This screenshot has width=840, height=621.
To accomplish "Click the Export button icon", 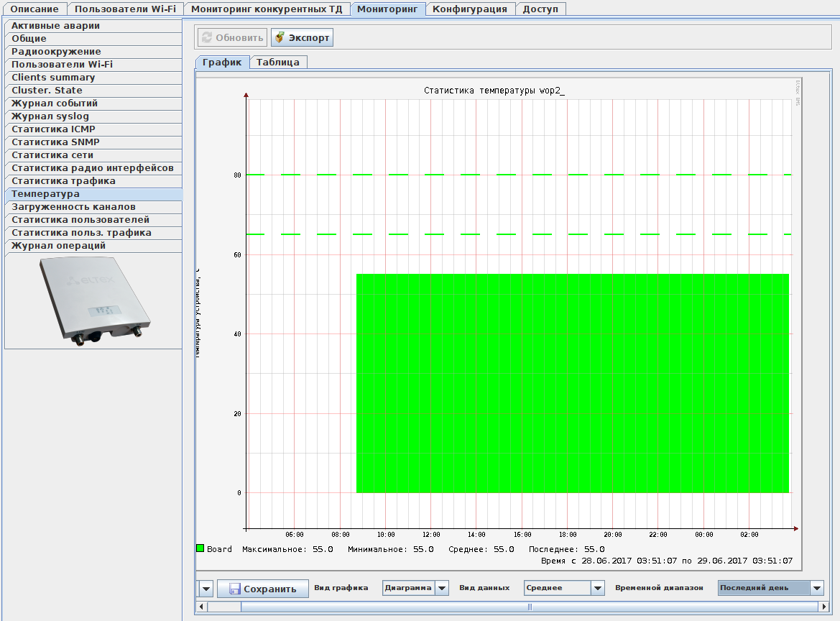I will tap(280, 37).
